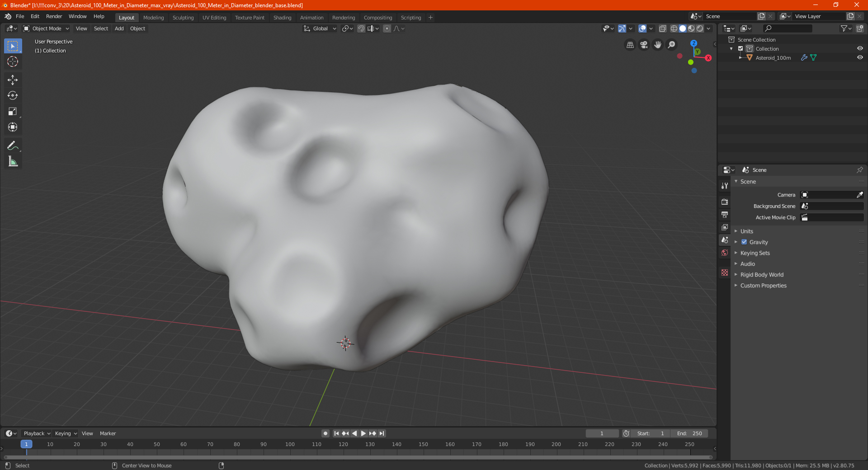The height and width of the screenshot is (470, 868).
Task: Click the camera eyedropper icon
Action: pos(859,195)
